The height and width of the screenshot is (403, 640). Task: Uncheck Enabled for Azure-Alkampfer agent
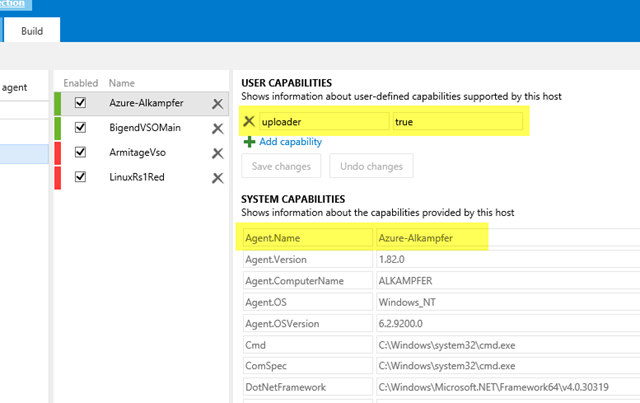[x=81, y=103]
